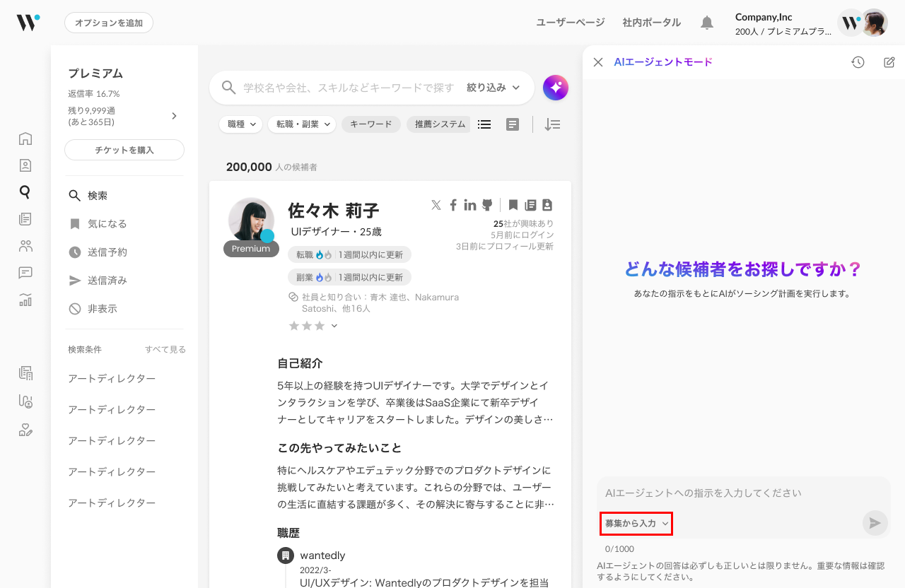905x588 pixels.
Task: Bookmark candidate 佐々木 莉子
Action: pyautogui.click(x=513, y=205)
